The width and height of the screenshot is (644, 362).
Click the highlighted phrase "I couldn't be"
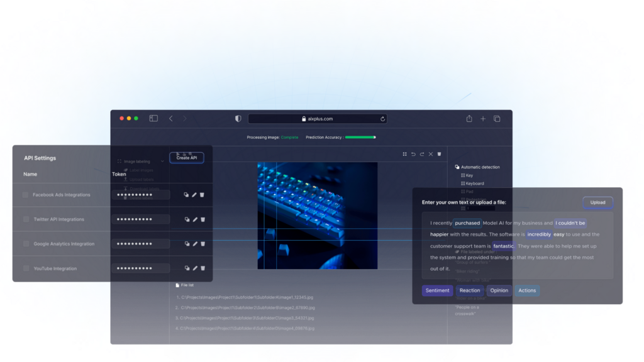pyautogui.click(x=570, y=223)
